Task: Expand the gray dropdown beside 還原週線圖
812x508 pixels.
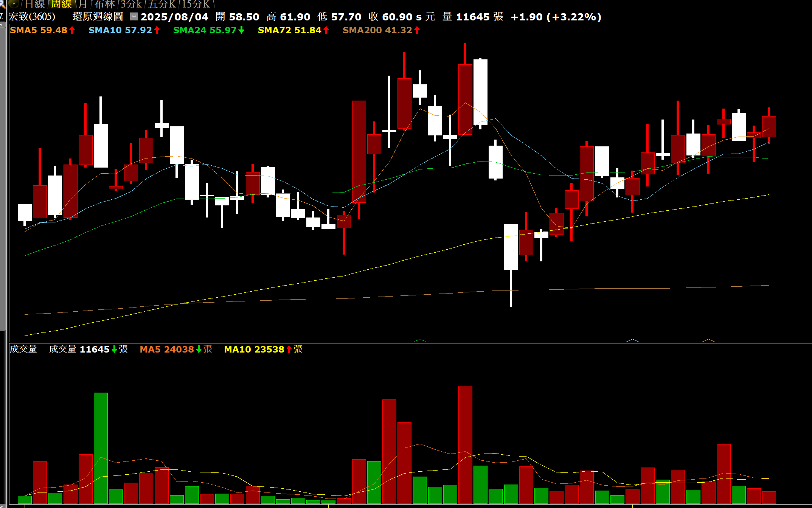Action: point(134,17)
